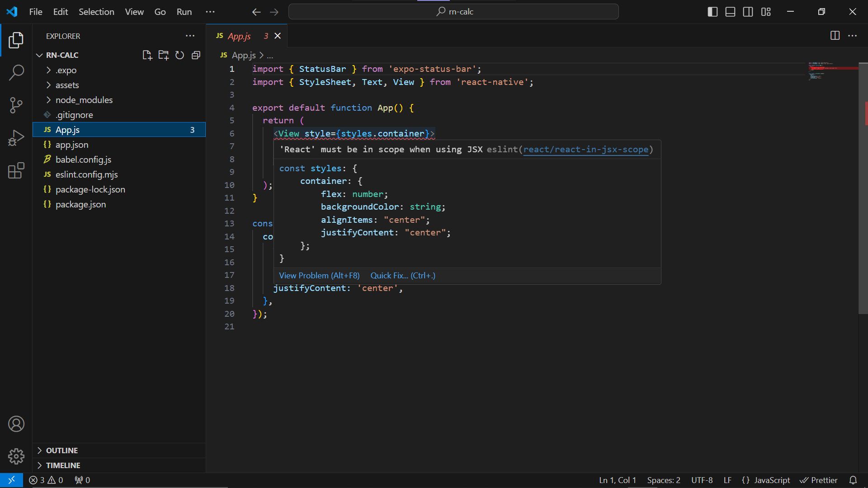The image size is (868, 488).
Task: Open the Manage gear icon
Action: 16,456
